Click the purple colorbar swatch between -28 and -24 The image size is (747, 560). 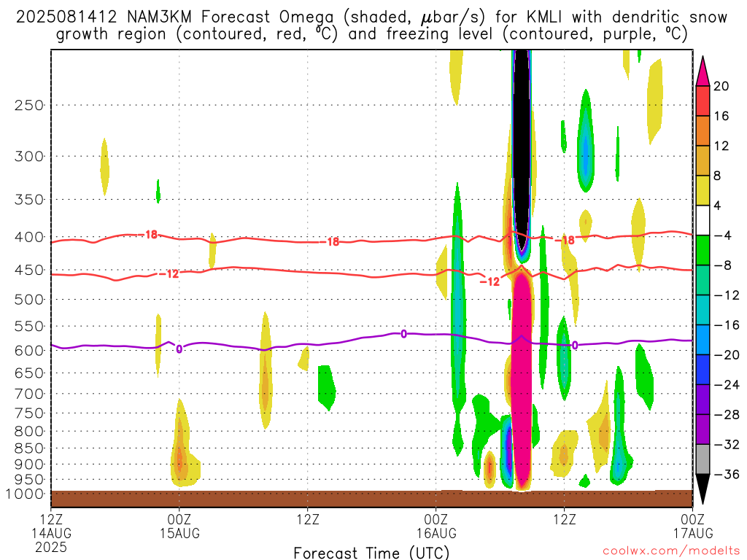coord(703,400)
